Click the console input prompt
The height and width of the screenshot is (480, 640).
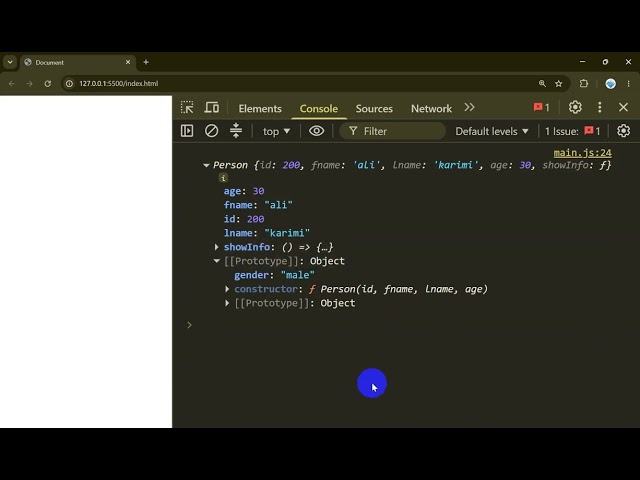189,325
